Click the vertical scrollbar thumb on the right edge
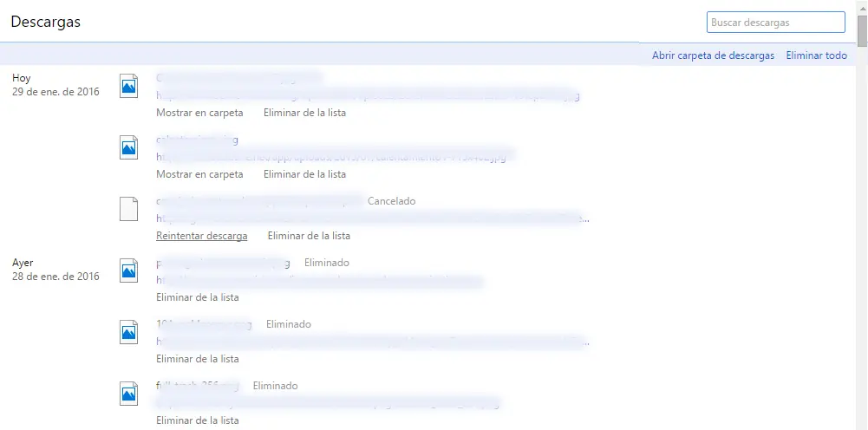Screen dimensions: 868x430 863,30
